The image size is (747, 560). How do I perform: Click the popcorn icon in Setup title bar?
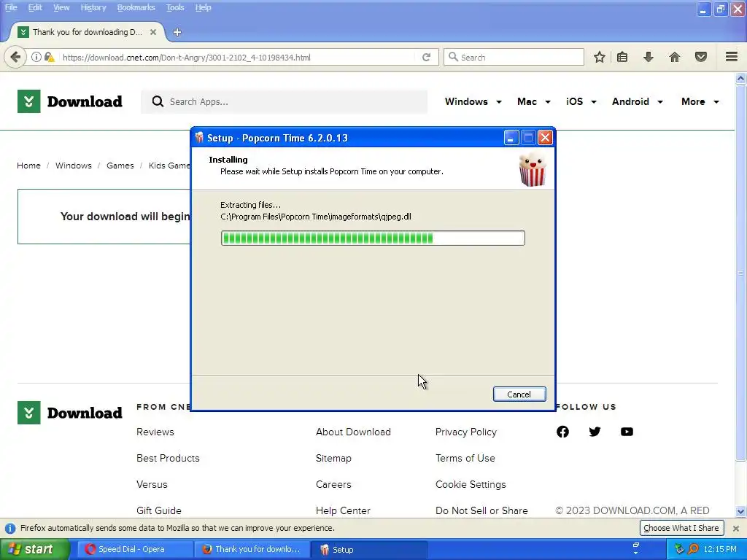(x=199, y=138)
